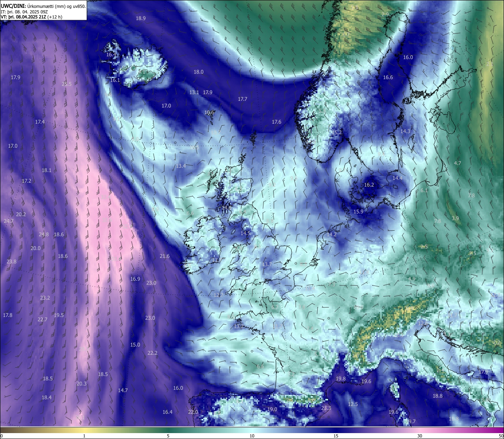Click the 21.6 value west of Ireland
The height and width of the screenshot is (439, 504).
pyautogui.click(x=165, y=256)
